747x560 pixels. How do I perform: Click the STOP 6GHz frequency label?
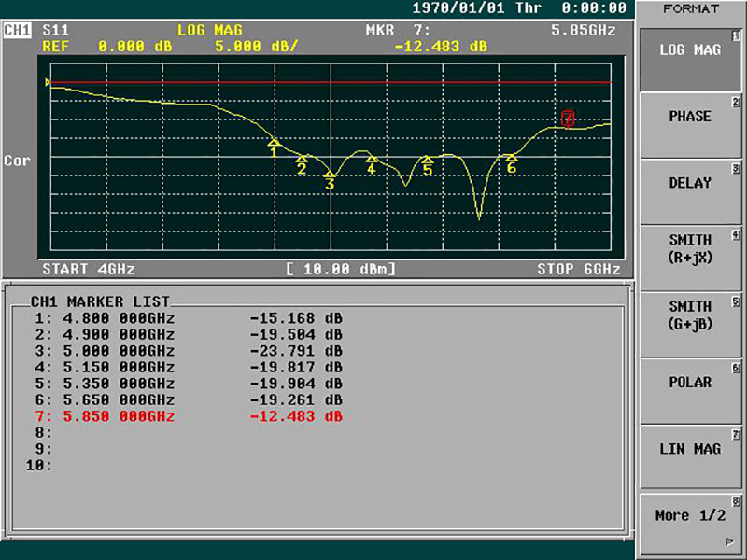point(579,269)
